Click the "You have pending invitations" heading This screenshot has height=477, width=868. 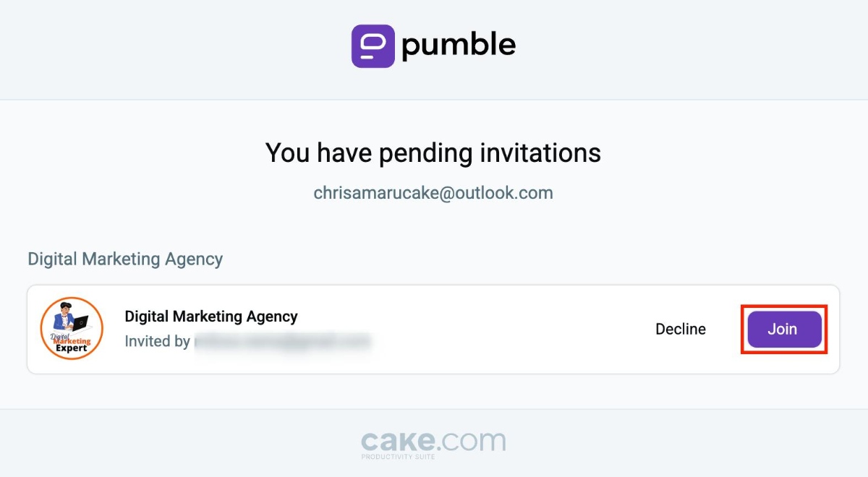[433, 152]
